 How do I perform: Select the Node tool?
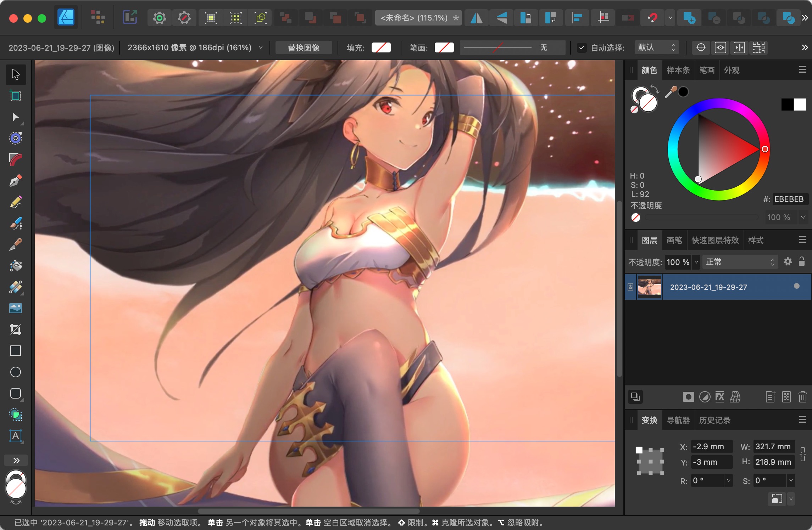[16, 117]
